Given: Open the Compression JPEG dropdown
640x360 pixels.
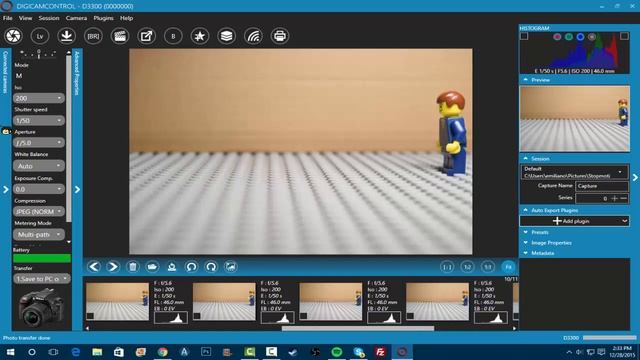Looking at the screenshot, I should (39, 211).
